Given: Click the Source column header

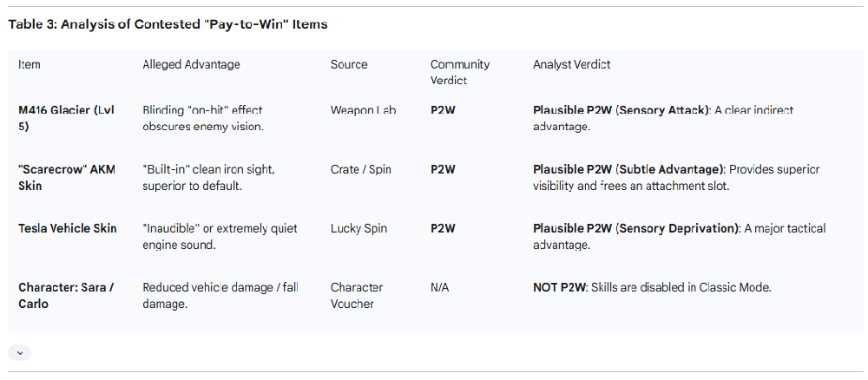Looking at the screenshot, I should tap(349, 64).
